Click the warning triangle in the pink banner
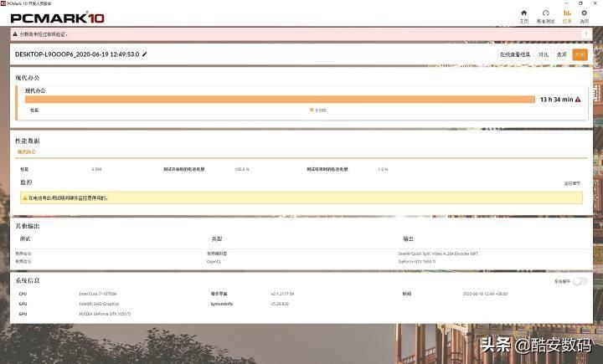This screenshot has height=364, width=603. point(15,34)
